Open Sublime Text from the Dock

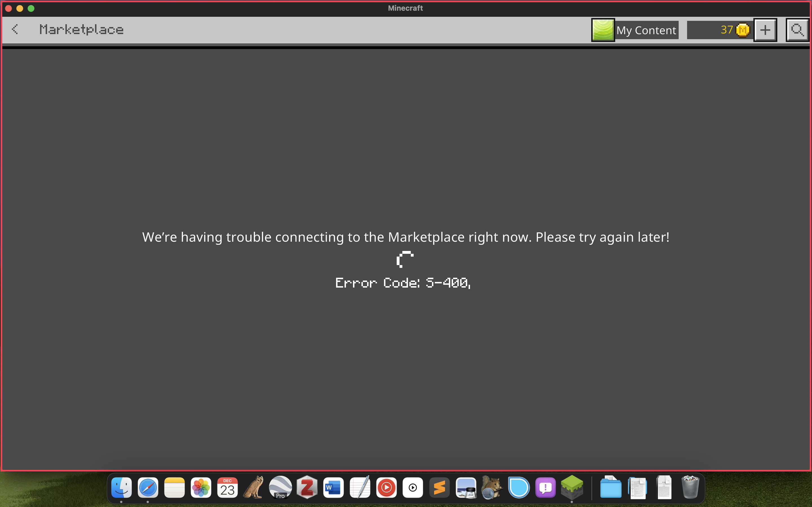[439, 487]
